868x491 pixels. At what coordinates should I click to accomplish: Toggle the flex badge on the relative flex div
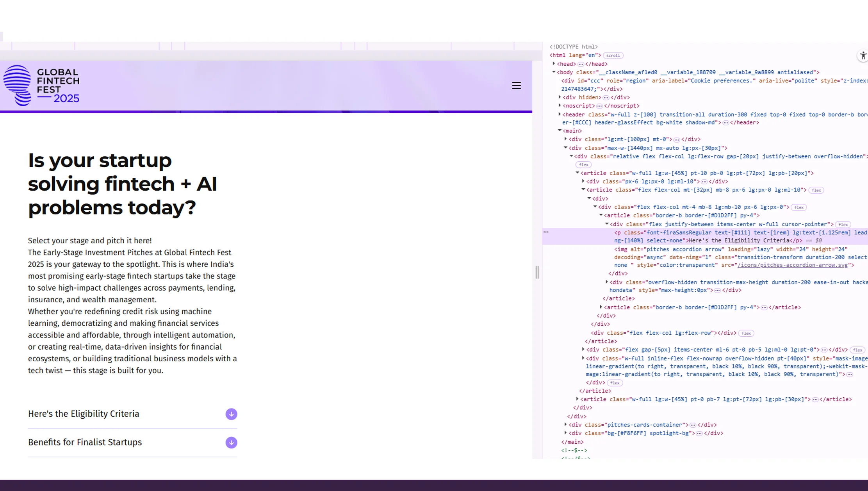coord(583,164)
